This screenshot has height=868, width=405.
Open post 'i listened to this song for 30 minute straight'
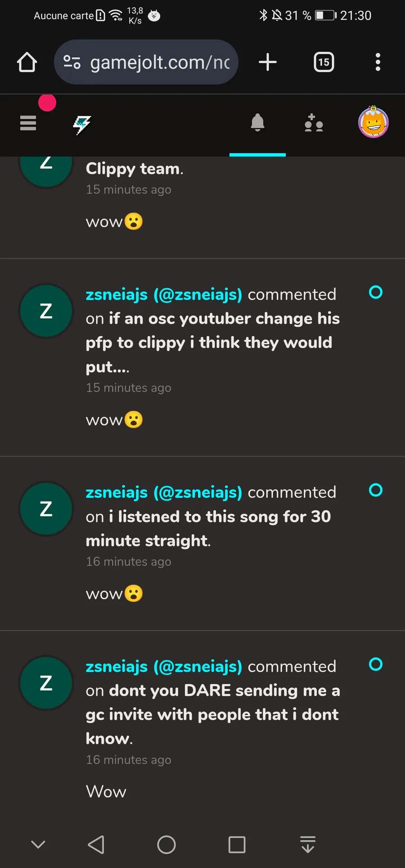(208, 528)
